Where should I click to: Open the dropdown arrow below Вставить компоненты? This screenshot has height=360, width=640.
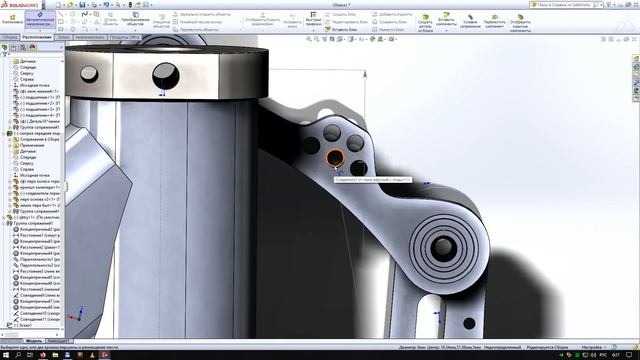click(446, 30)
